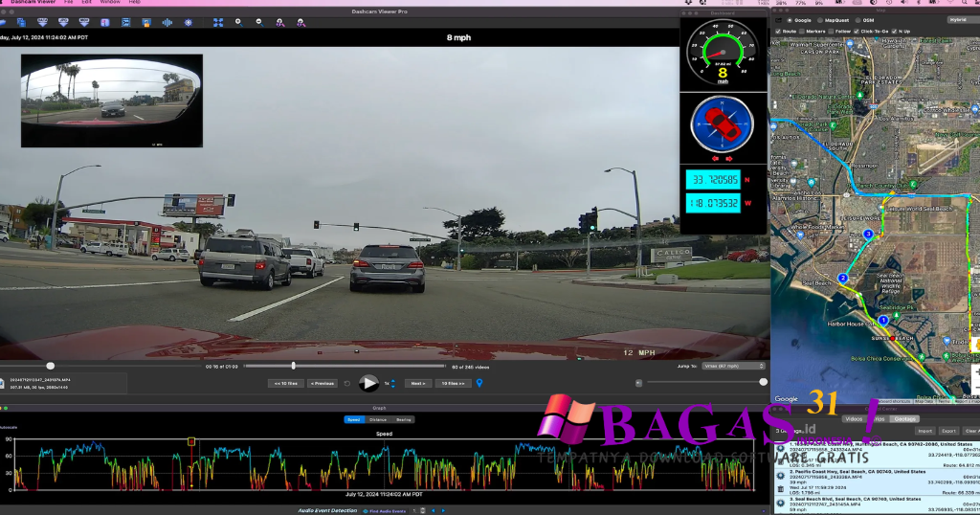This screenshot has width=980, height=515.
Task: Uncheck the Route checkbox
Action: [778, 32]
